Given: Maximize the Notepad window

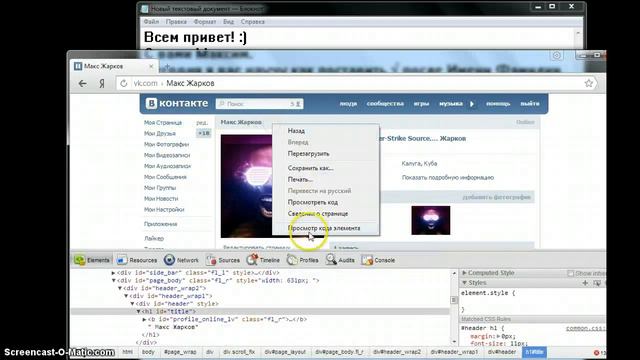Looking at the screenshot, I should click(552, 7).
